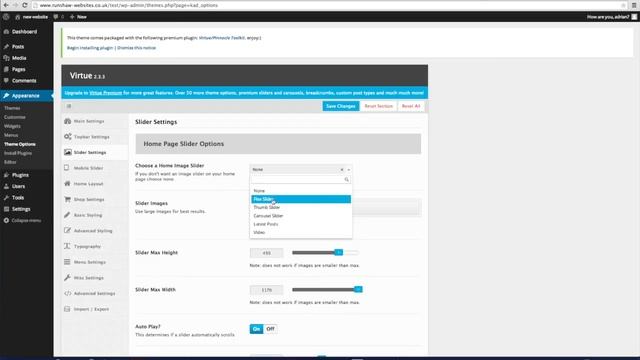Screen dimensions: 640x360
Task: Click the Mobile Slider device icon
Action: click(x=67, y=168)
